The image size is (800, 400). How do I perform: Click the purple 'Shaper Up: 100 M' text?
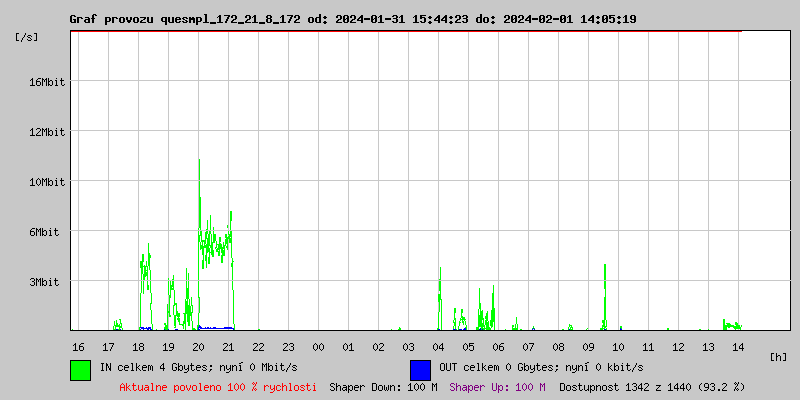pyautogui.click(x=497, y=387)
